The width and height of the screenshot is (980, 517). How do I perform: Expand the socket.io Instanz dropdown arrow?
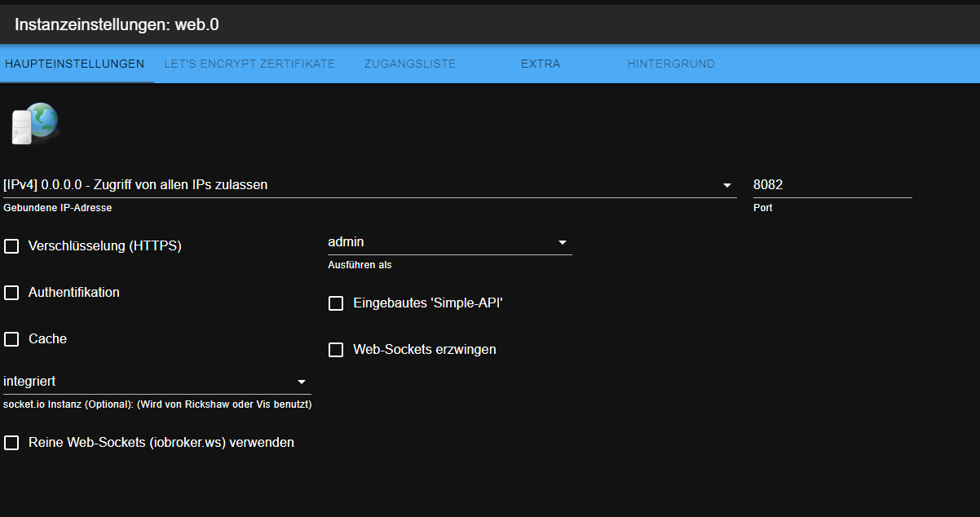[x=302, y=382]
